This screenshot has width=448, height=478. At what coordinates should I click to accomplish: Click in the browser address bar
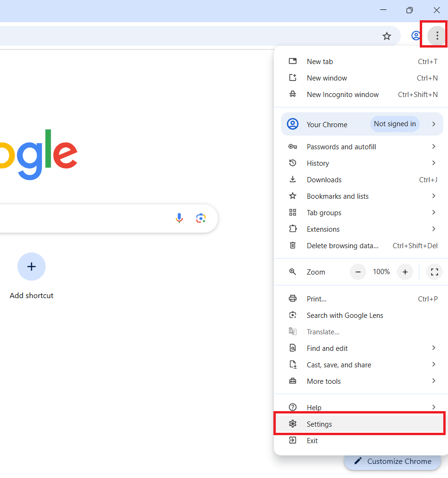(200, 36)
